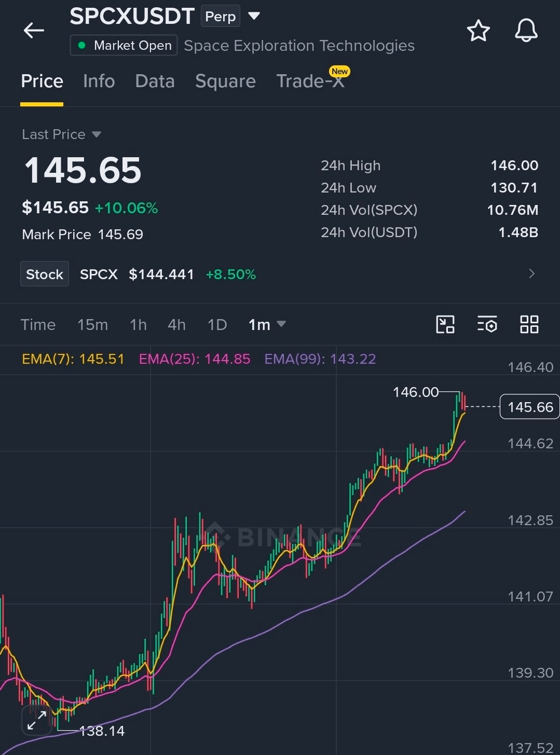Tap the 24h Vol(USDT) value 1.48B

coord(518,232)
